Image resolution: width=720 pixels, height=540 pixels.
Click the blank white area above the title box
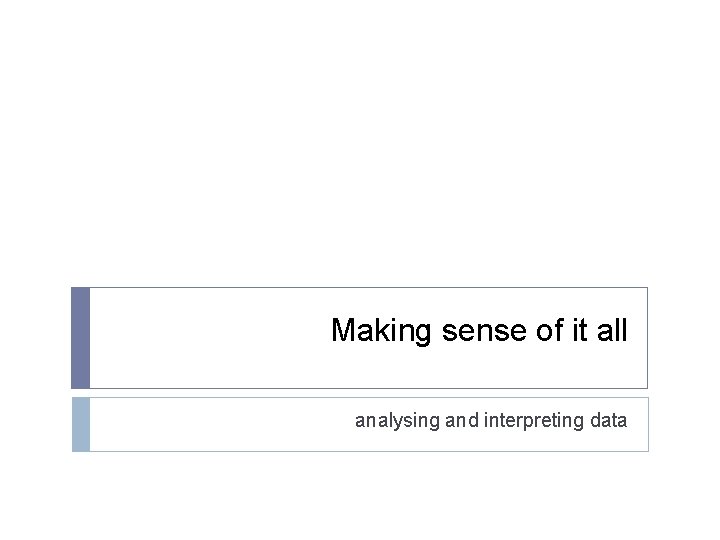tap(360, 150)
